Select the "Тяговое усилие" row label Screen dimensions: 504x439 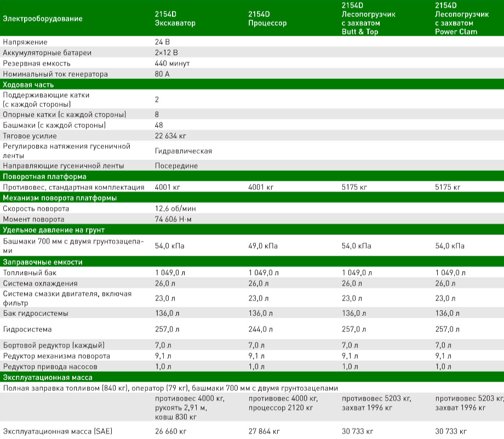(x=30, y=136)
